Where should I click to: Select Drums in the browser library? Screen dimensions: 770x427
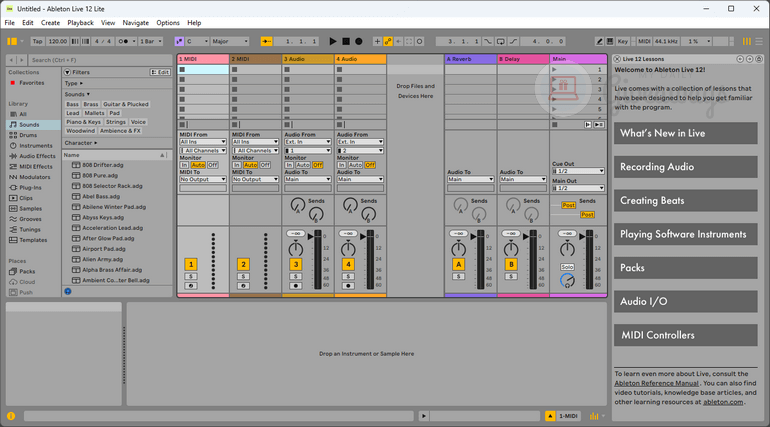pyautogui.click(x=28, y=135)
